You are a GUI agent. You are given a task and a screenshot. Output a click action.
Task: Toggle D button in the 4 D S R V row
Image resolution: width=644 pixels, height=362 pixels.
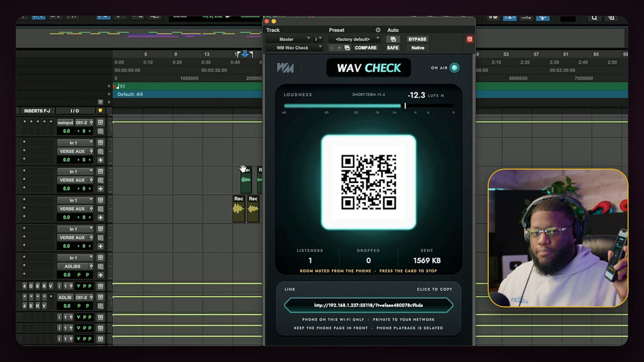(31, 286)
